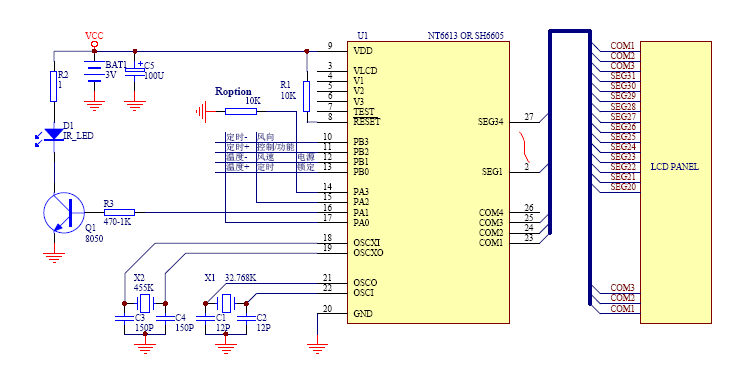Image resolution: width=736 pixels, height=368 pixels.
Task: Select the SEG31 label on LCD panel
Action: tap(623, 76)
